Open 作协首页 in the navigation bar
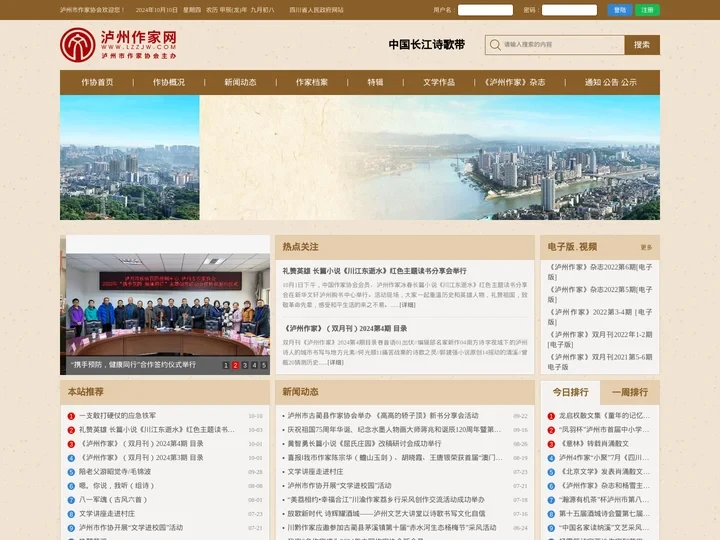This screenshot has height=540, width=720. [97, 82]
